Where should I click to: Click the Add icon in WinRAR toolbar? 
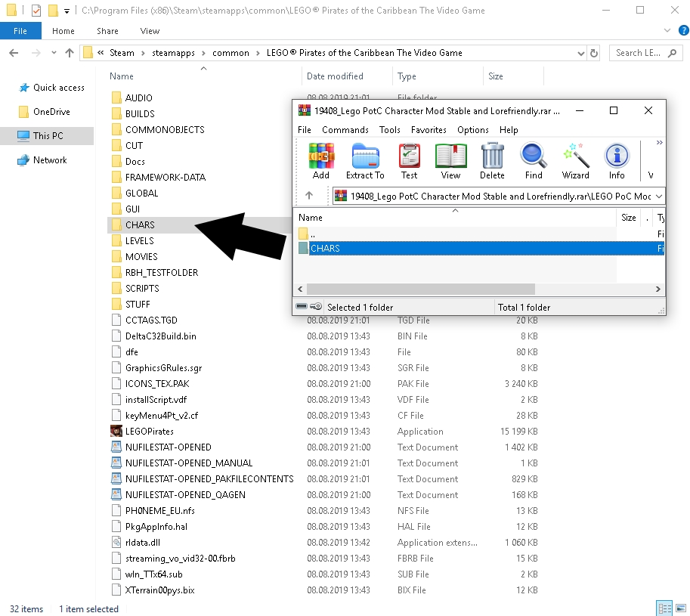tap(320, 161)
